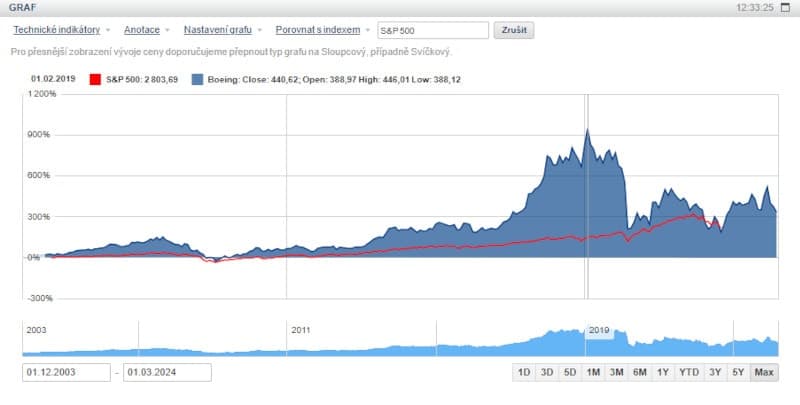Image resolution: width=800 pixels, height=405 pixels.
Task: Click the S&P 500: 2 803,69 legend text
Action: (x=142, y=79)
